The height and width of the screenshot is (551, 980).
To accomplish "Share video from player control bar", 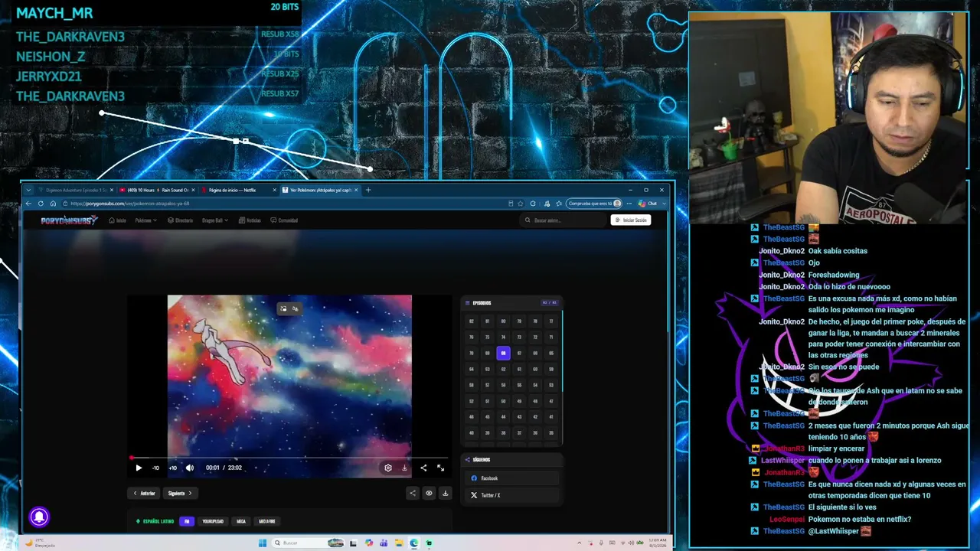I will coord(423,468).
